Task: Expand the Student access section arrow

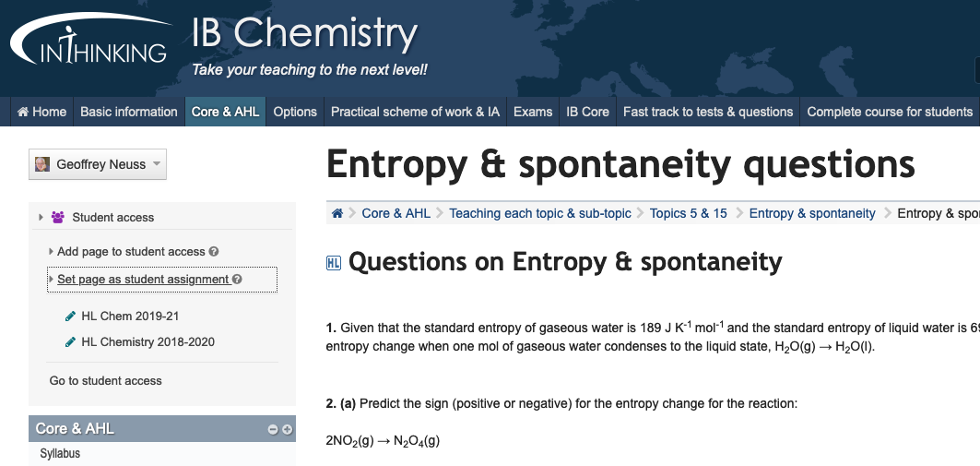Action: point(41,218)
